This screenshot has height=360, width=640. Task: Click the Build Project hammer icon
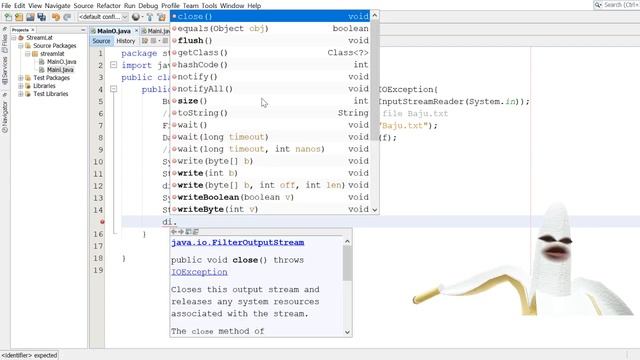[x=150, y=17]
